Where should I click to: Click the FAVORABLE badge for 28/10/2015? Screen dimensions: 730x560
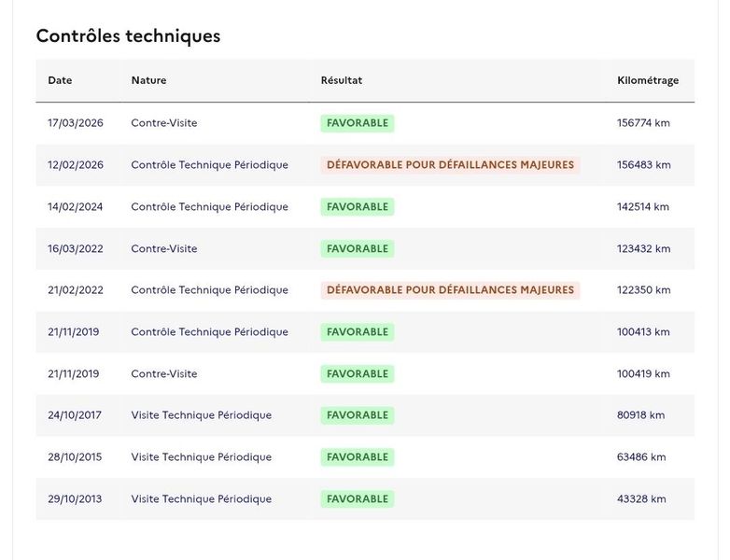pos(358,457)
